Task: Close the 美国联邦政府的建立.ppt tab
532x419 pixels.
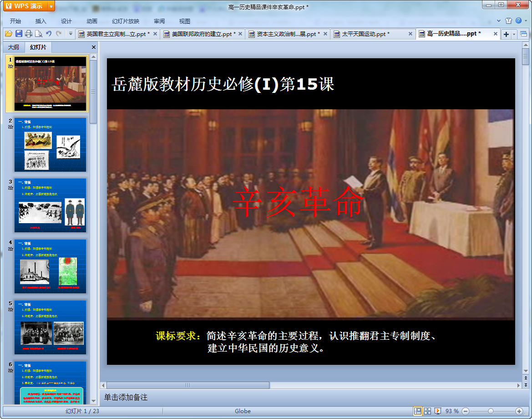Action: point(240,34)
